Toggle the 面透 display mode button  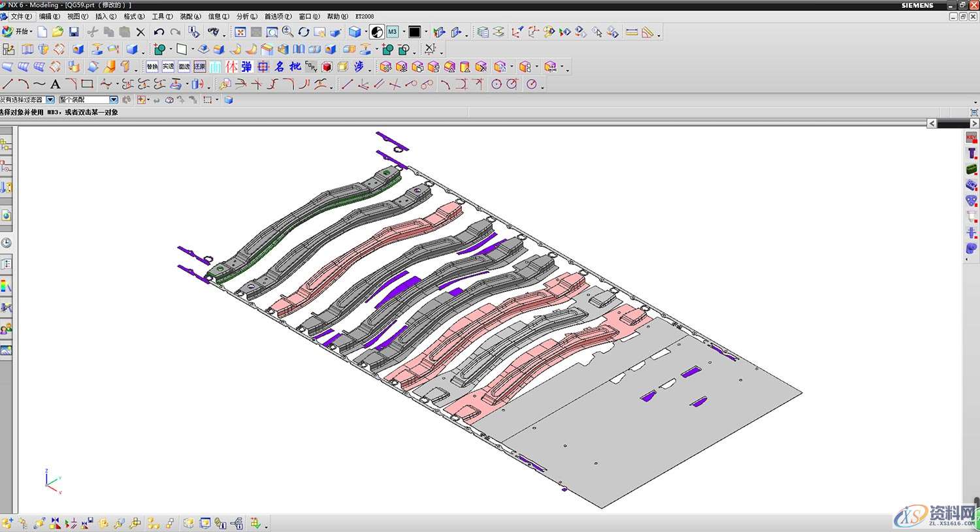click(x=184, y=67)
